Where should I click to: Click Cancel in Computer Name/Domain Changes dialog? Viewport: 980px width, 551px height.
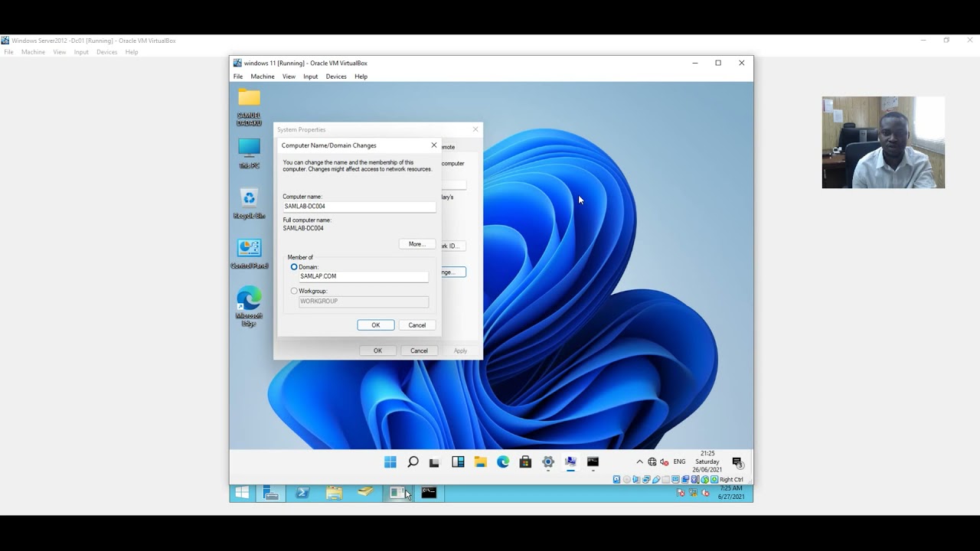(x=417, y=325)
